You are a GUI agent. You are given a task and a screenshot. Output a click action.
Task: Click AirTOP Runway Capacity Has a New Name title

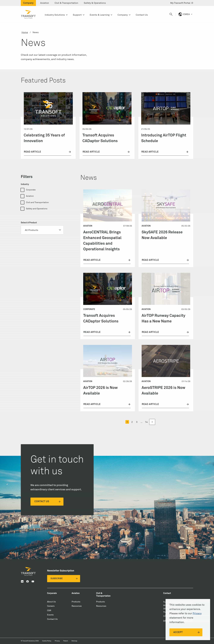point(163,318)
